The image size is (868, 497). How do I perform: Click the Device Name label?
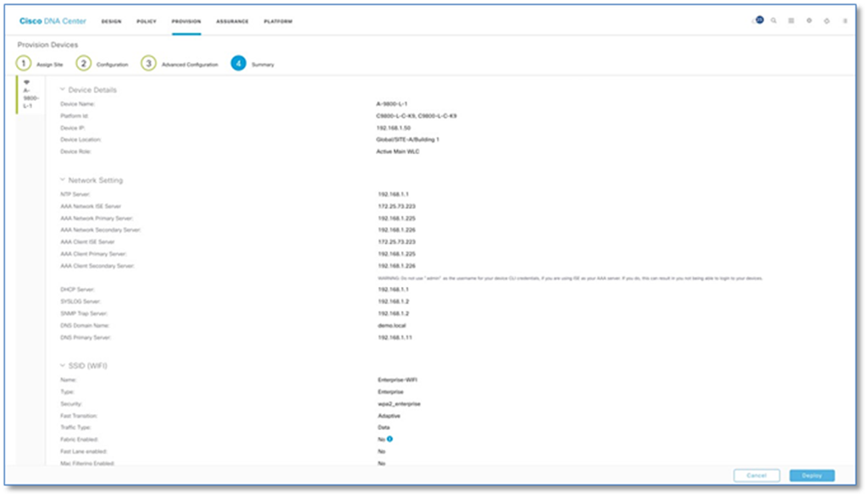(x=78, y=104)
